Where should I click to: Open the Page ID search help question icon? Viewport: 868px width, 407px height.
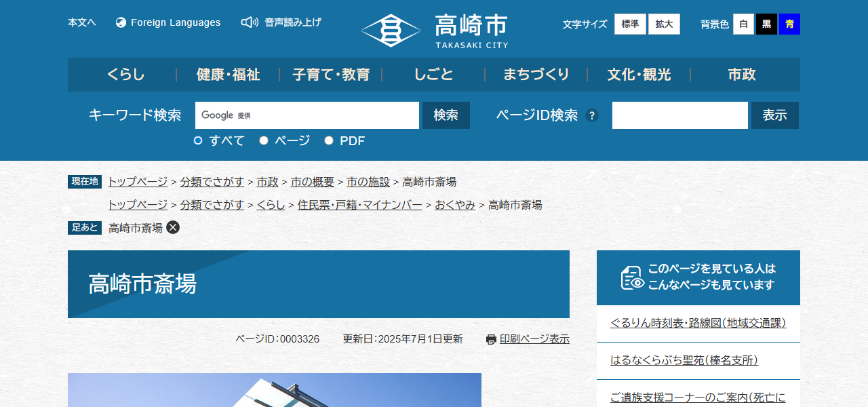click(592, 115)
